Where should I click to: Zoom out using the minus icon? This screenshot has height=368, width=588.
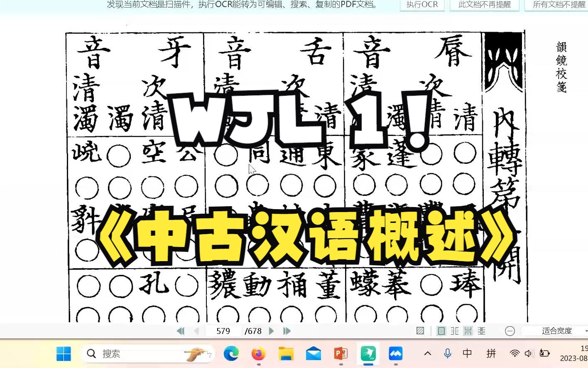pos(510,331)
